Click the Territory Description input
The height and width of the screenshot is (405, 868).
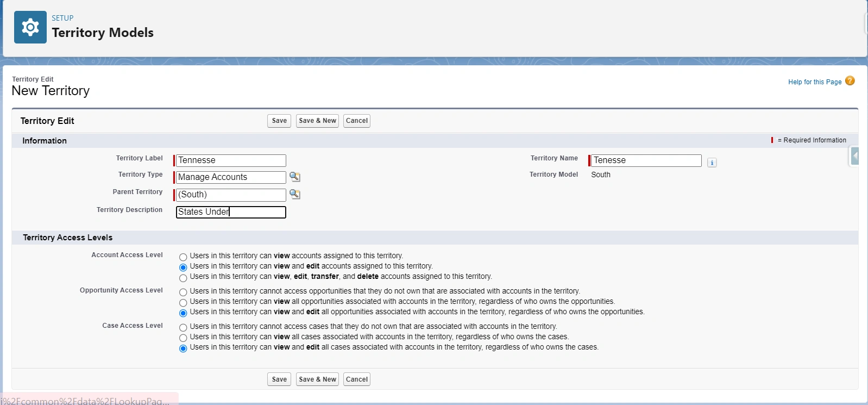(231, 212)
